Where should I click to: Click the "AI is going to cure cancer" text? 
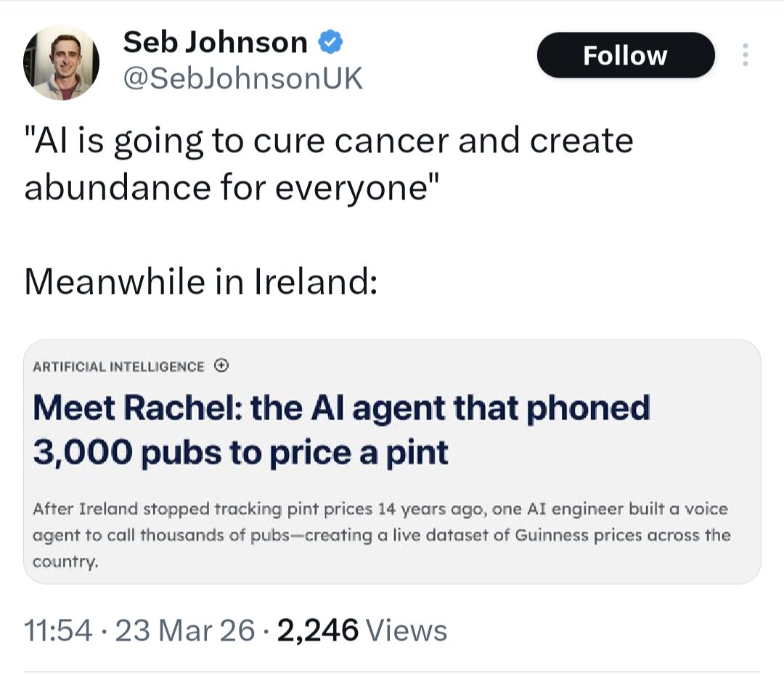(328, 141)
